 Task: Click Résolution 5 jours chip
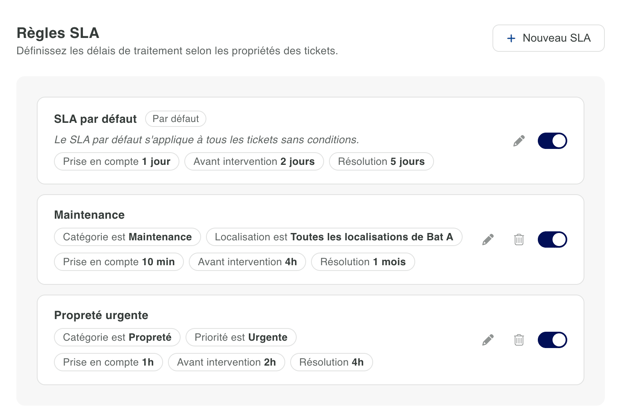click(381, 161)
